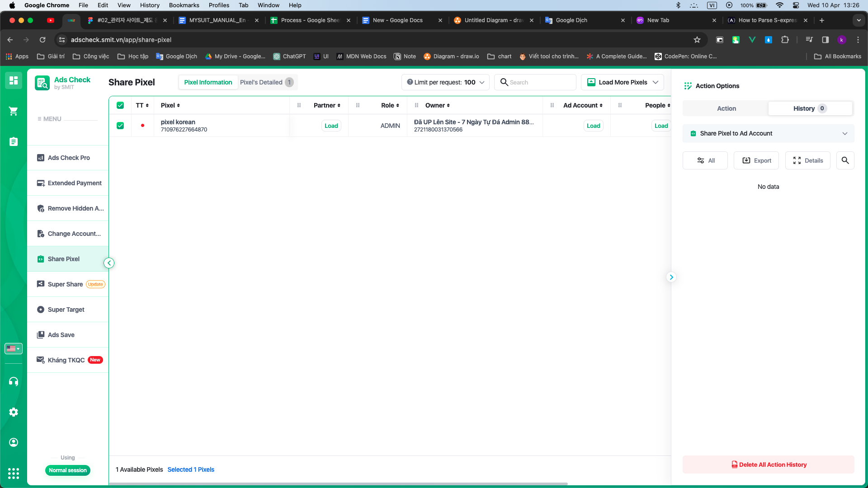868x488 pixels.
Task: Click the shopping cart icon in left rail
Action: click(x=14, y=111)
